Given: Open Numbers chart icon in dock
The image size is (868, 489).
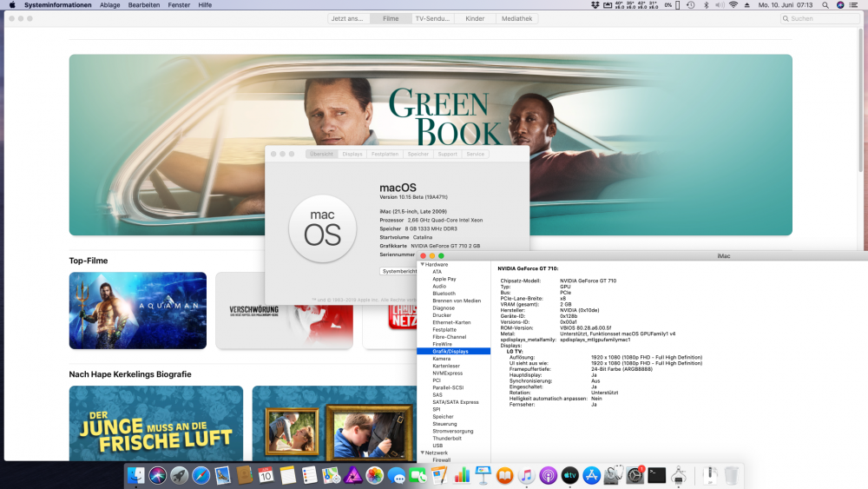Looking at the screenshot, I should (x=462, y=475).
